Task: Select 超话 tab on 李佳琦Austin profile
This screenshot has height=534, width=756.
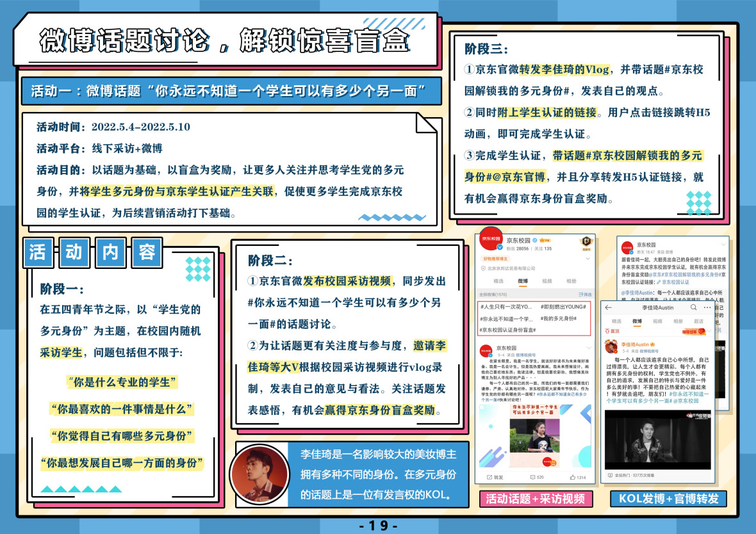Action: [x=698, y=321]
